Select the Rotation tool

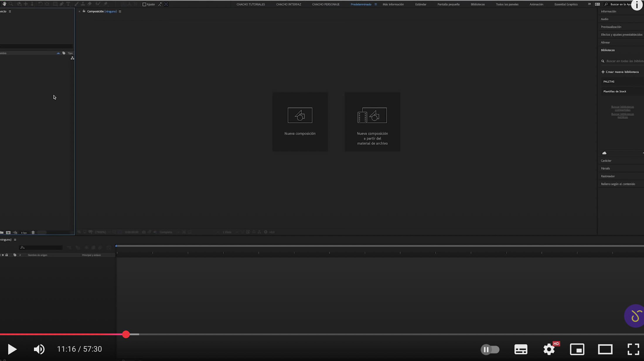(x=40, y=4)
